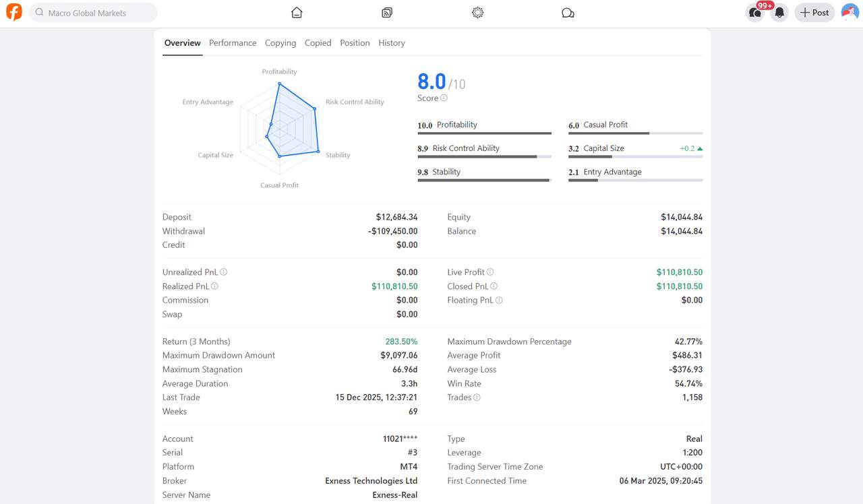Open the Trades info icon

click(477, 398)
